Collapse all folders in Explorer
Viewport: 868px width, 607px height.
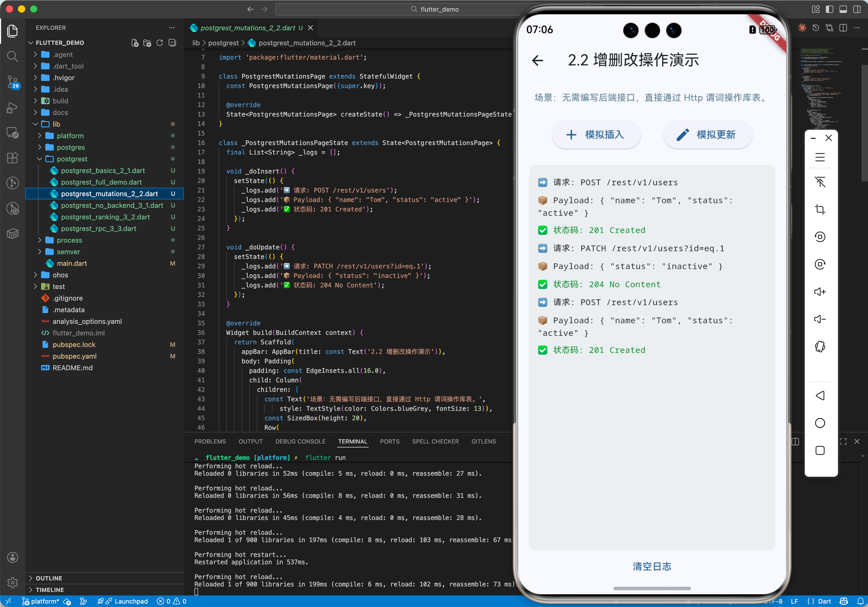[x=172, y=43]
